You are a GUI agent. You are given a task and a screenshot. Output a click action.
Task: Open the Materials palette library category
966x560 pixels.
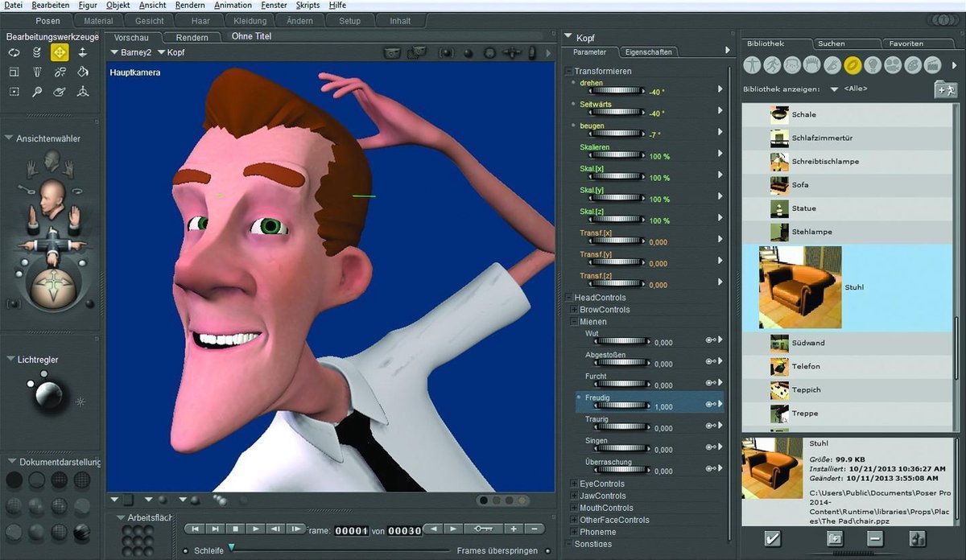coord(913,65)
